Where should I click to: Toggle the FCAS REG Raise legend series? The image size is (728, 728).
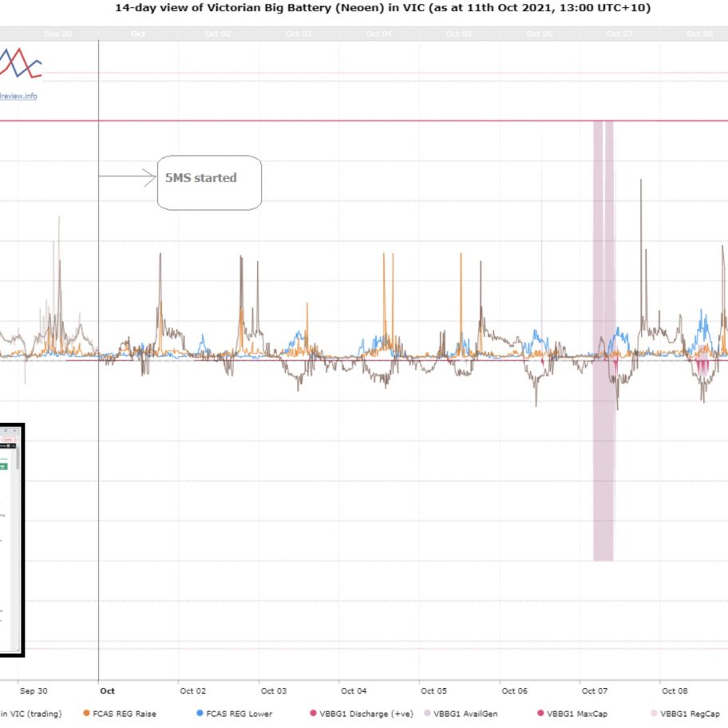point(119,714)
